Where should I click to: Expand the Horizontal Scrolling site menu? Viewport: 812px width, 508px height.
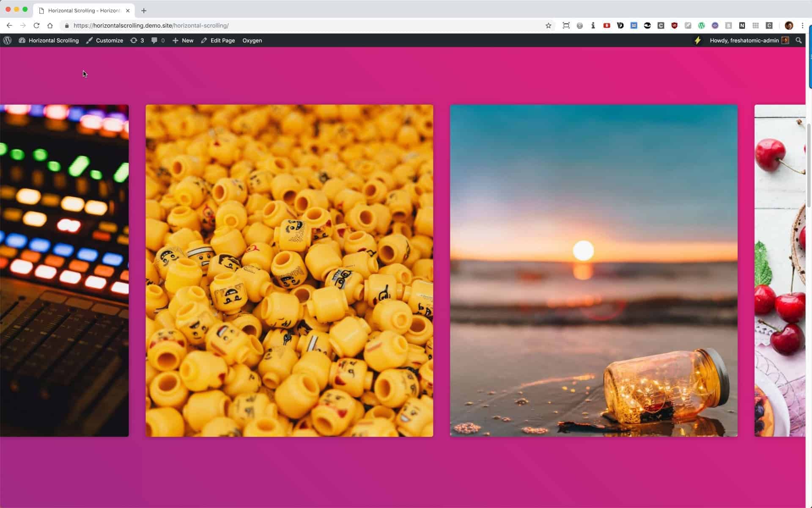54,40
